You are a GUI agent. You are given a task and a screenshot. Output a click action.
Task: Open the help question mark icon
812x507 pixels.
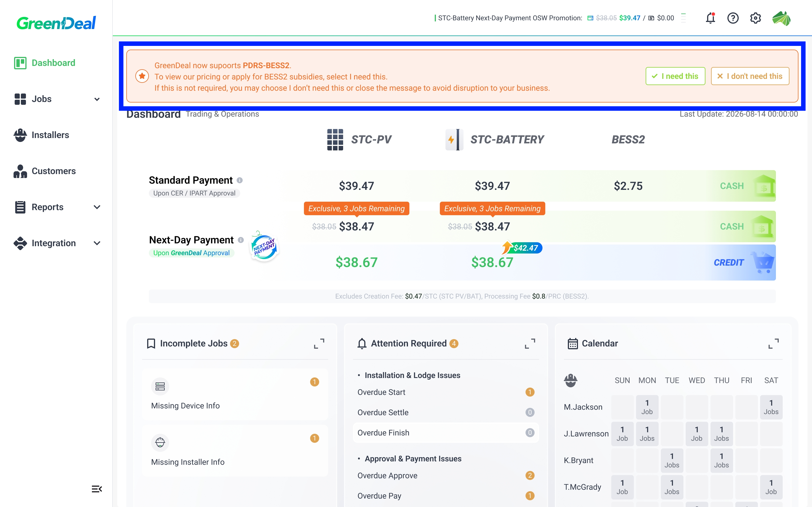(x=733, y=18)
